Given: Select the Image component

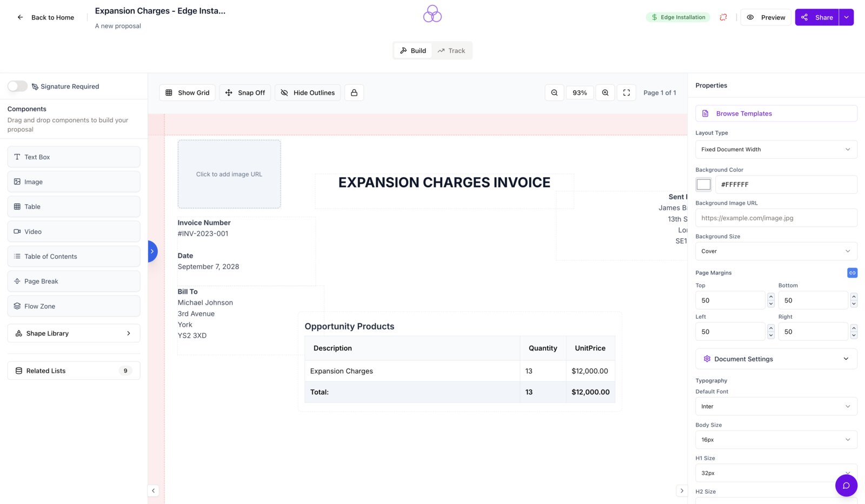Looking at the screenshot, I should [x=74, y=182].
